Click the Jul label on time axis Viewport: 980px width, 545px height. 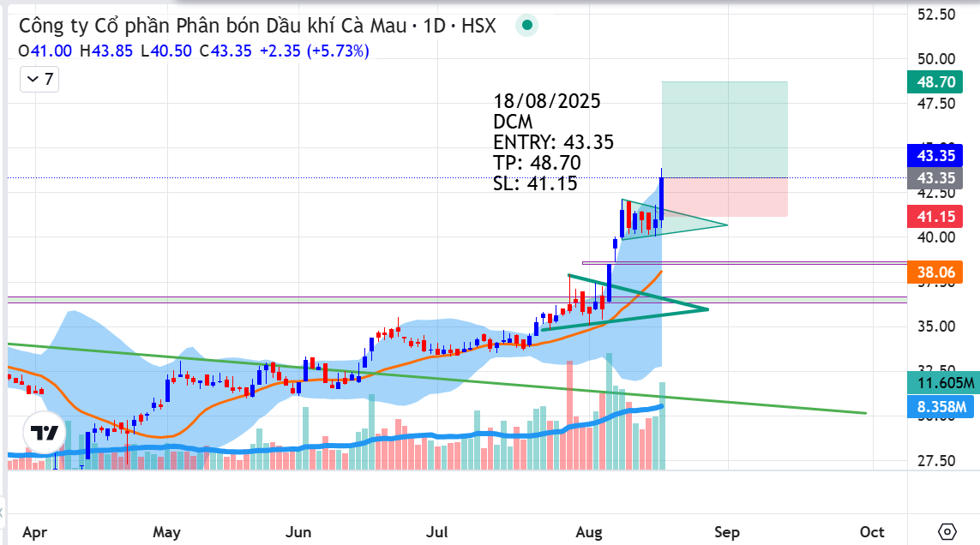436,532
